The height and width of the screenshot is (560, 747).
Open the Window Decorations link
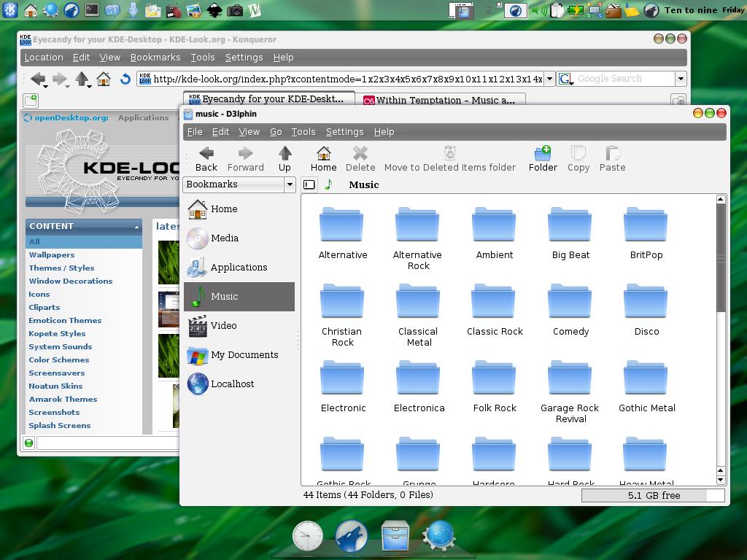pyautogui.click(x=71, y=281)
